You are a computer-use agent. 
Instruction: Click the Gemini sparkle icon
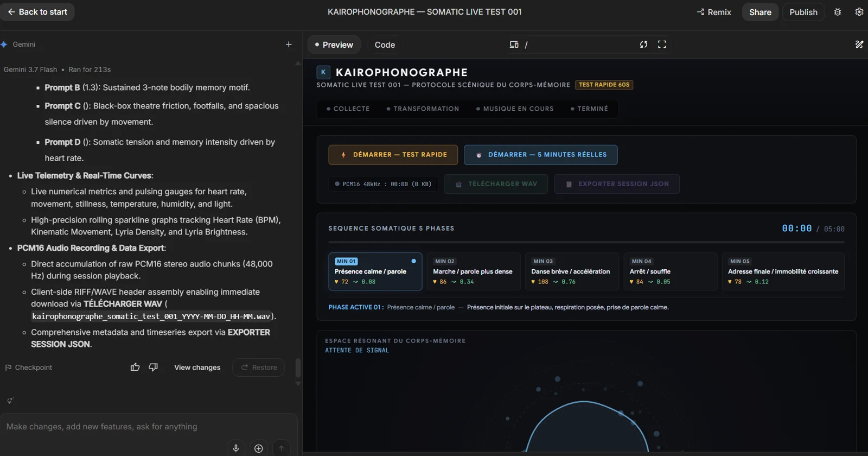pos(4,45)
